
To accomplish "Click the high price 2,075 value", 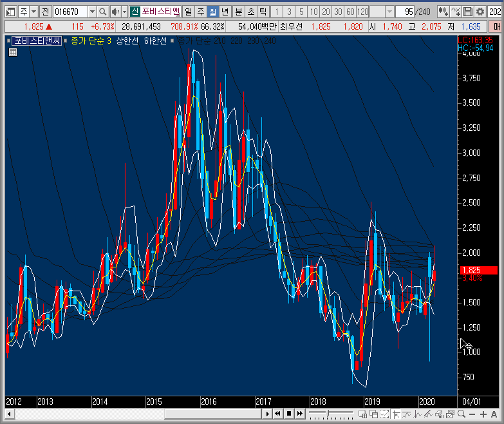I will click(x=431, y=26).
